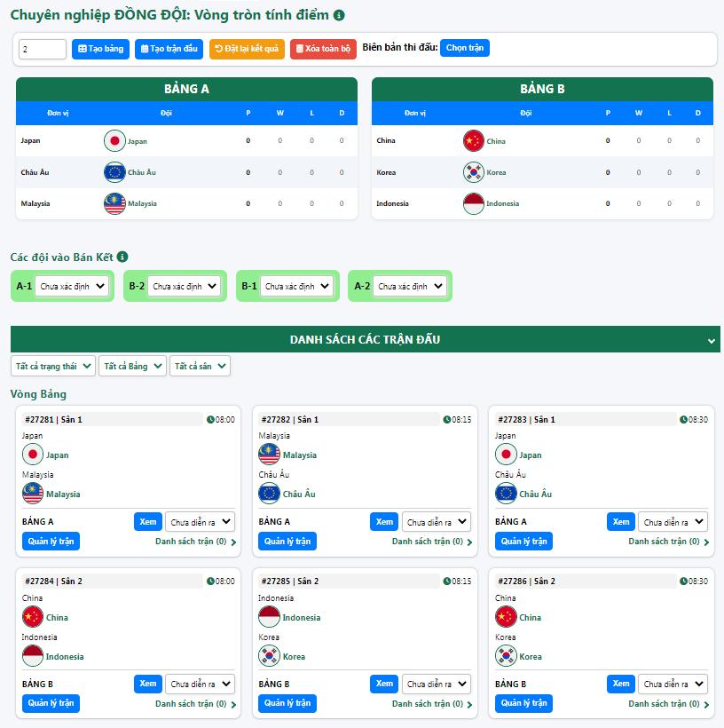Click the info icon next to Các đội vào Bán Kết
This screenshot has height=728, width=724.
122,257
